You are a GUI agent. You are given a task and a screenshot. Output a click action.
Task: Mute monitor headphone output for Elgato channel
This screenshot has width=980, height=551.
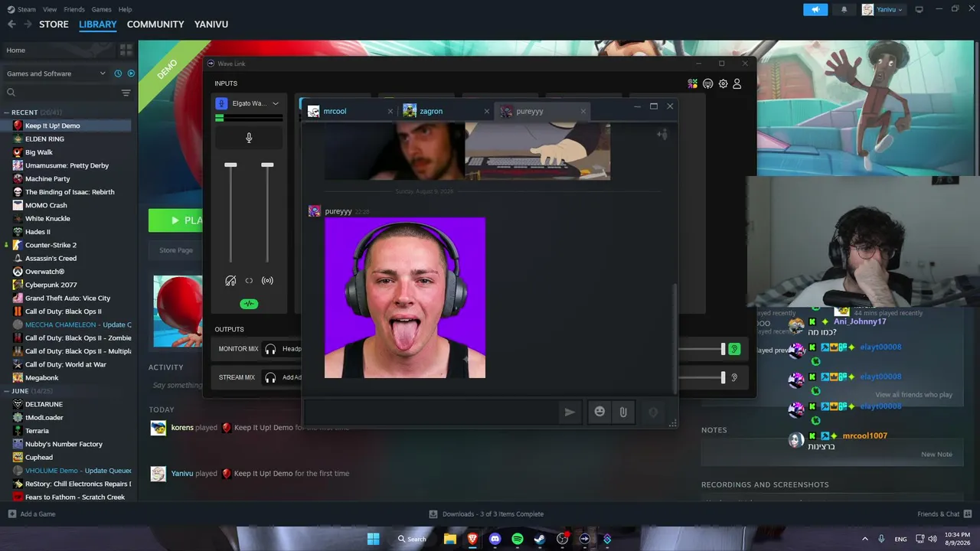230,281
